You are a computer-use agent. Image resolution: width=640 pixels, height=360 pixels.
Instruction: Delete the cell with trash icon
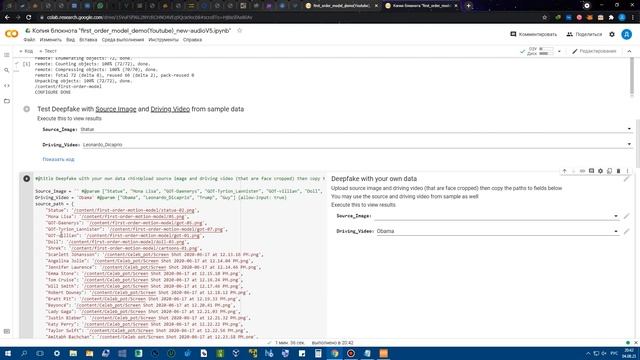click(x=618, y=171)
